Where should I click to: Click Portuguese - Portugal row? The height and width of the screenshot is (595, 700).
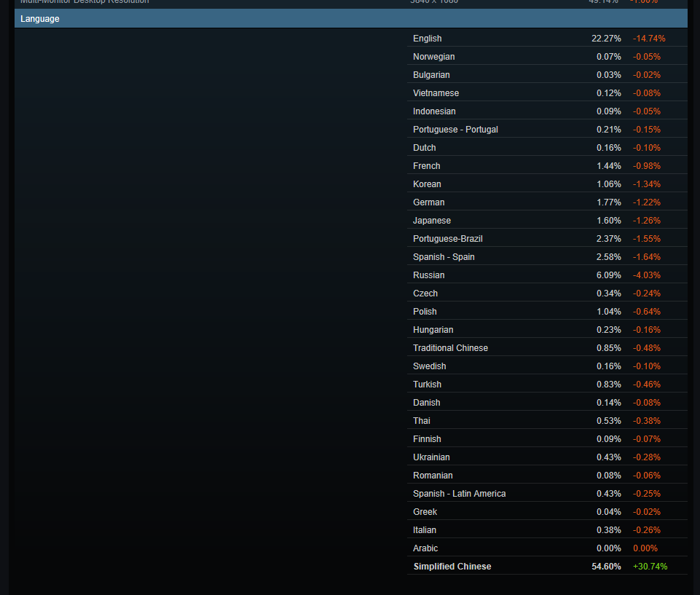(547, 130)
